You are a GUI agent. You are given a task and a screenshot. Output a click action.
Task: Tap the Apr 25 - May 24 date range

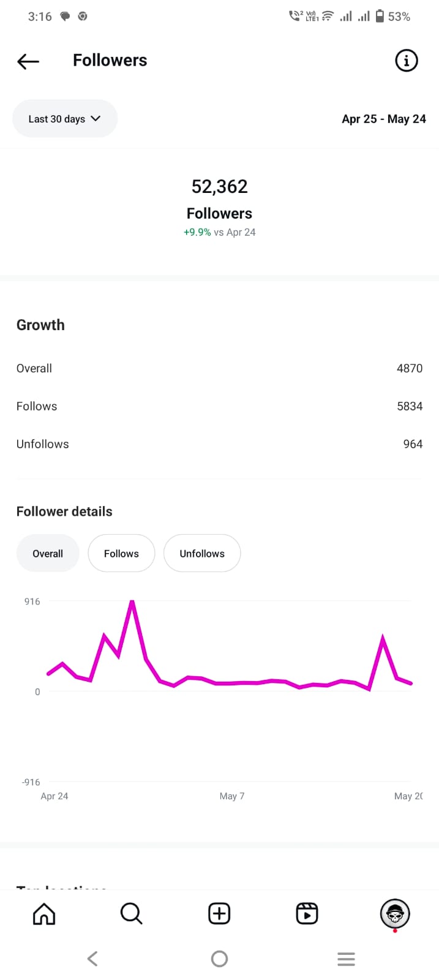tap(384, 119)
